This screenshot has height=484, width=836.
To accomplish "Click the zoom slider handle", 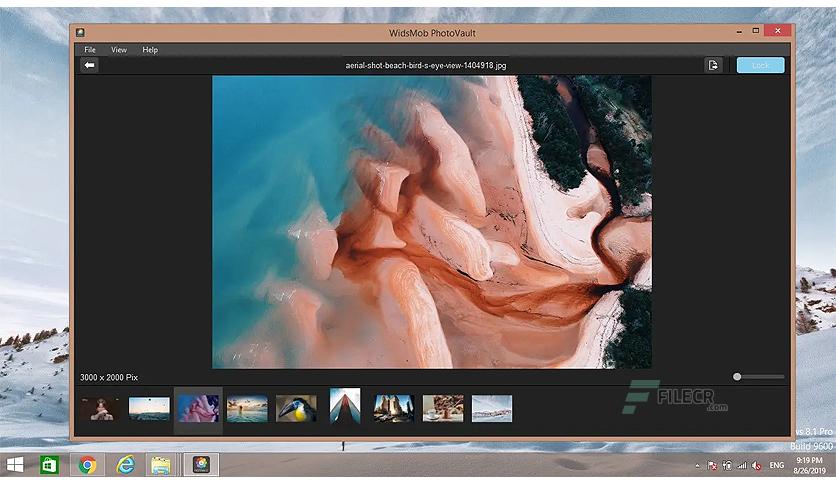I will pos(737,376).
